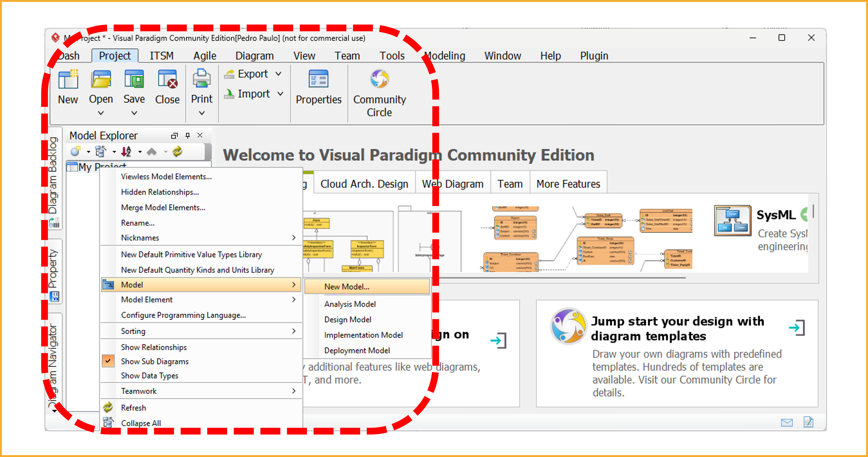868x457 pixels.
Task: Choose New Default Quantity Kinds and Units Library
Action: [201, 270]
